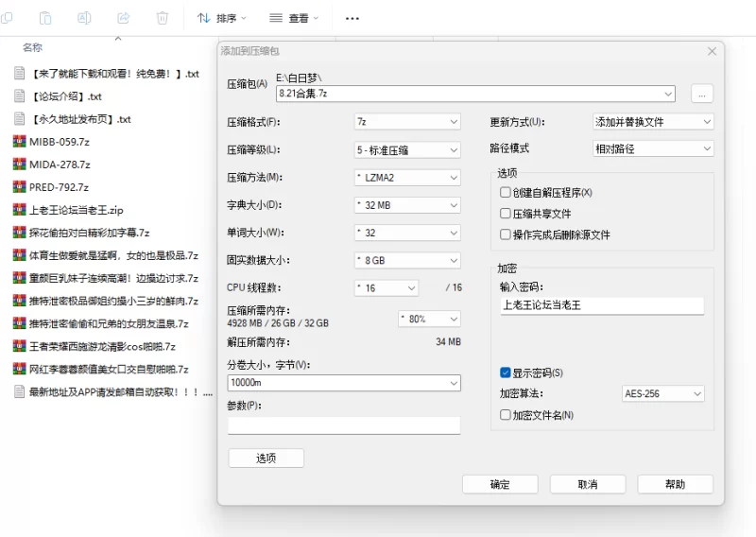Click the archive icon of MIDA-278.7z

[x=19, y=165]
